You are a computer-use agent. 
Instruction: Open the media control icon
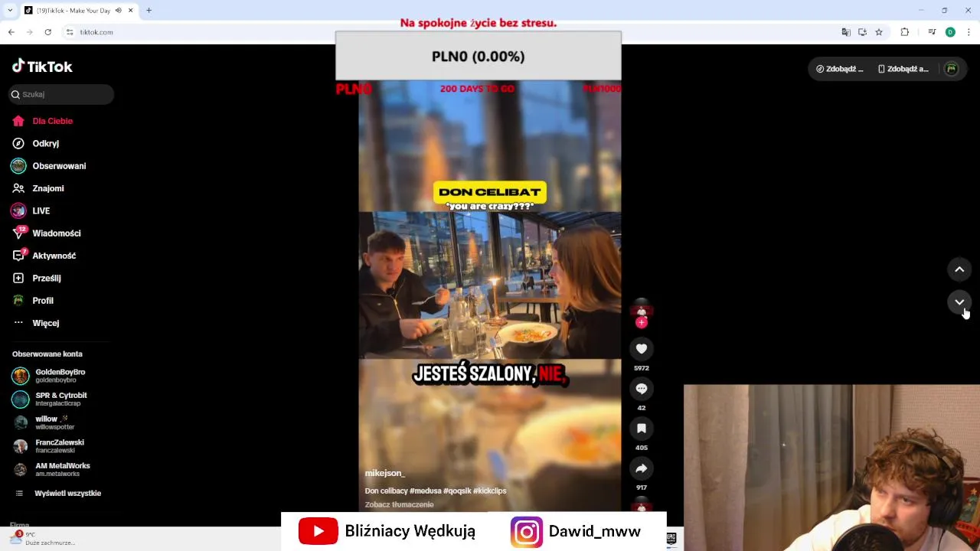[x=932, y=32]
